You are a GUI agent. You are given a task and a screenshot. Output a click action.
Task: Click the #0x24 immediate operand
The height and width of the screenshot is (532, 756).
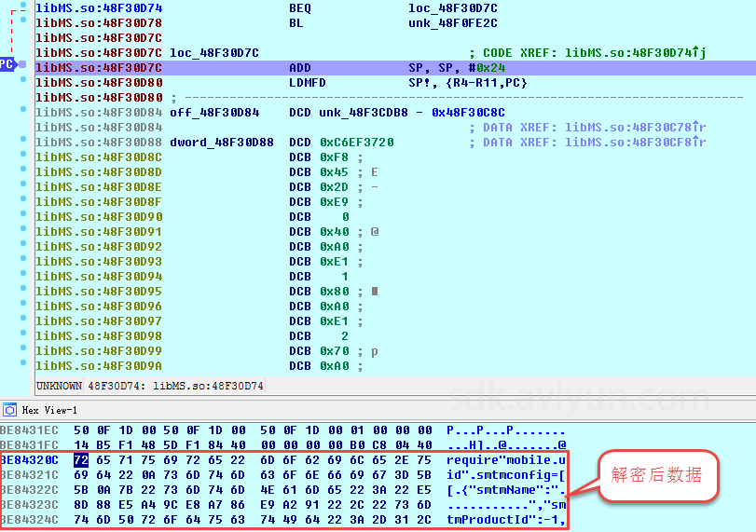(487, 68)
